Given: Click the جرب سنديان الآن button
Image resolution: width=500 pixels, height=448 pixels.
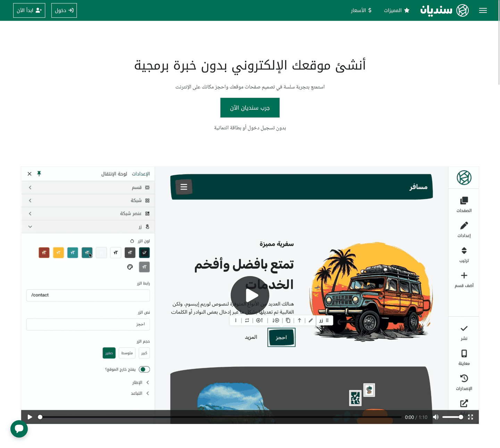Looking at the screenshot, I should click(250, 108).
